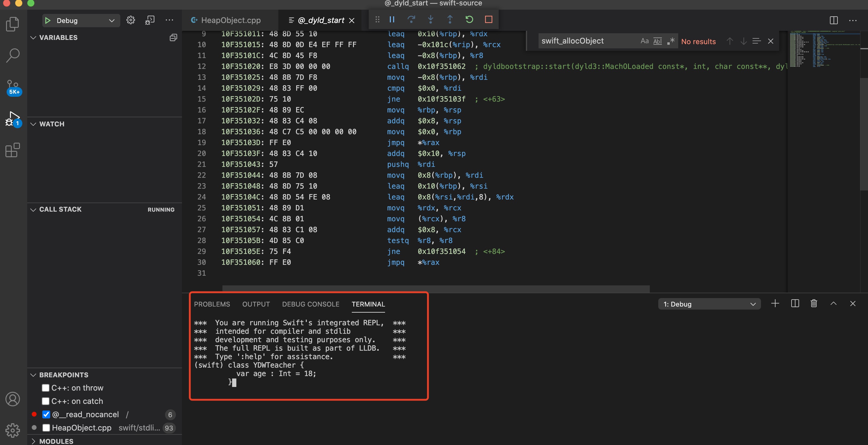Enable C++: on throw breakpoint
This screenshot has height=445, width=868.
tap(46, 388)
